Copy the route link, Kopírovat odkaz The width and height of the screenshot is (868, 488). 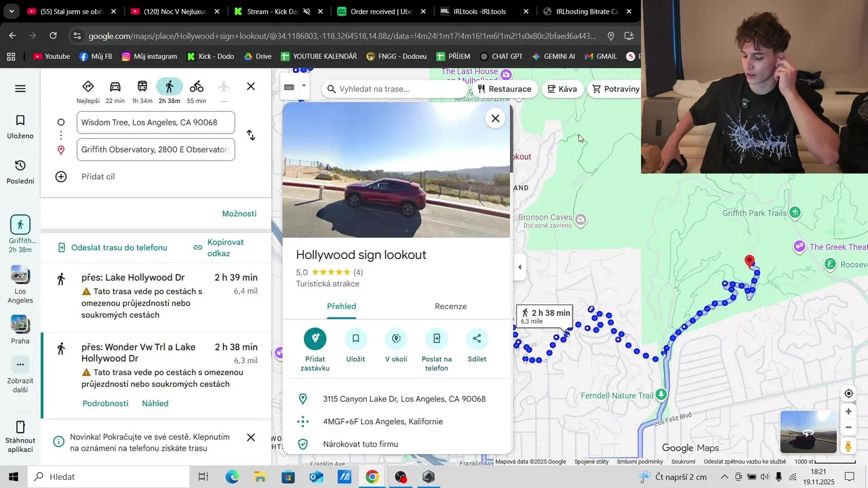point(219,247)
